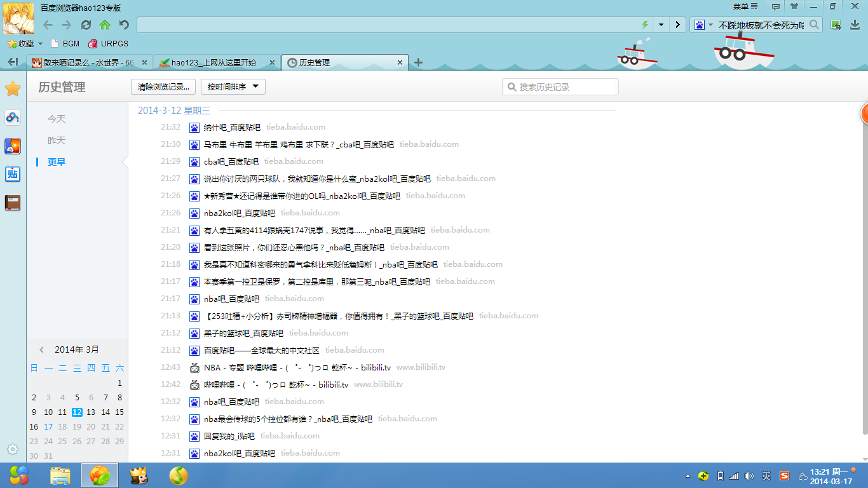The height and width of the screenshot is (488, 868).
Task: Click the Sogou S icon in system tray
Action: tap(784, 475)
